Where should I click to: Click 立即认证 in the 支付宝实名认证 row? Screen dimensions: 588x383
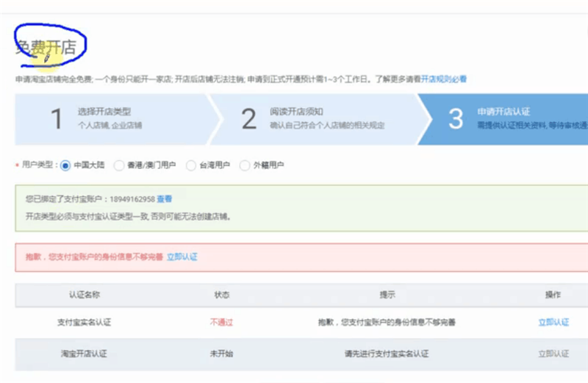click(553, 322)
